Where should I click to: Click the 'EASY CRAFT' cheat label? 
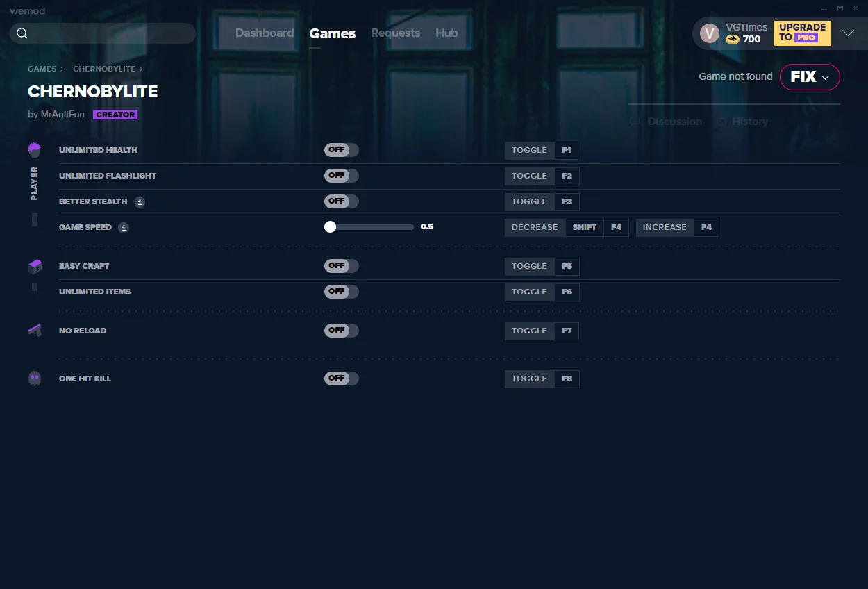[x=84, y=266]
